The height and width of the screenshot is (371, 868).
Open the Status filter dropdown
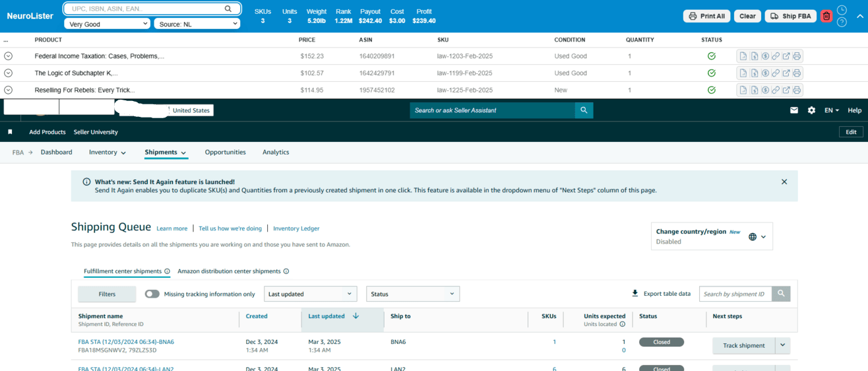(x=412, y=294)
